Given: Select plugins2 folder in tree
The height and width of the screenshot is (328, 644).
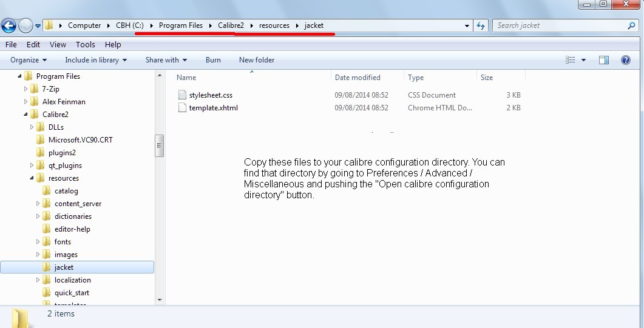Looking at the screenshot, I should point(62,153).
